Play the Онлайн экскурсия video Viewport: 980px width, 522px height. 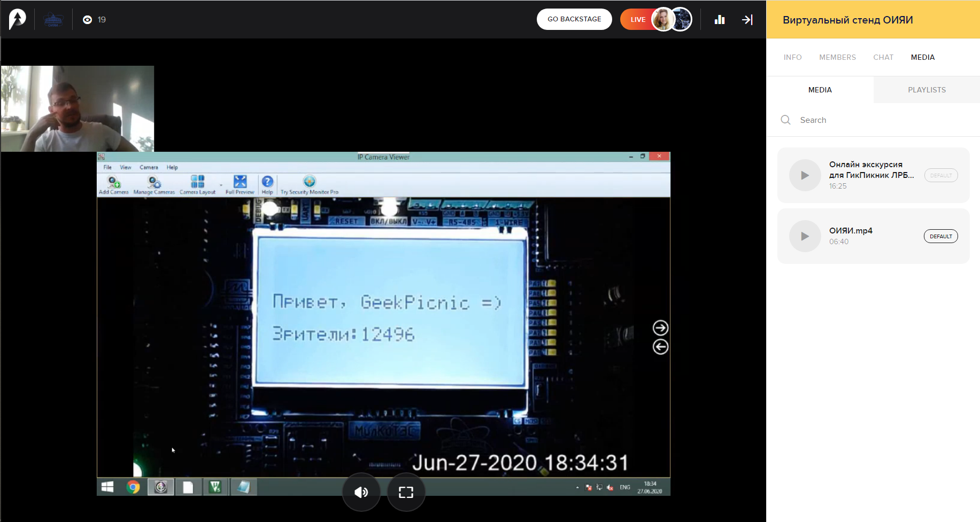click(805, 175)
